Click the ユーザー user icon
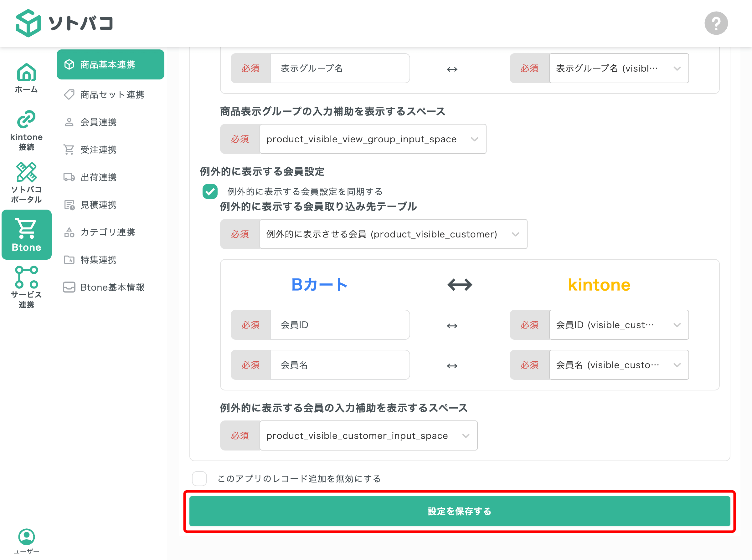752x560 pixels. coord(27,537)
